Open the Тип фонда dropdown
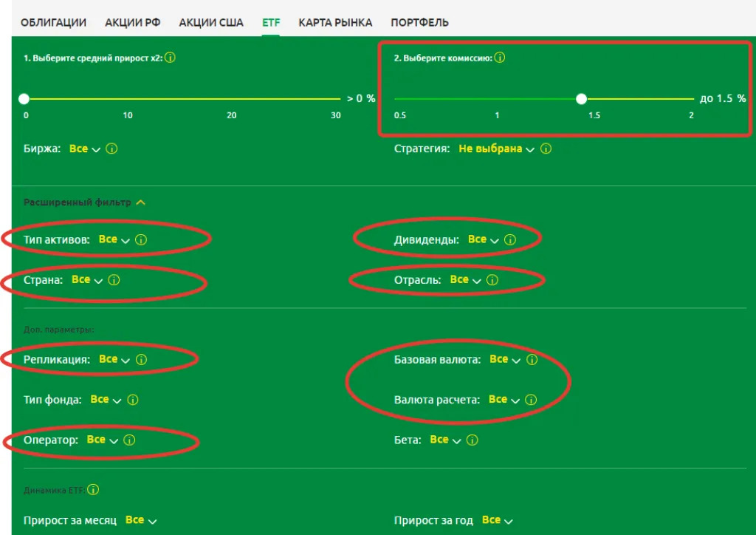This screenshot has height=535, width=756. (106, 400)
